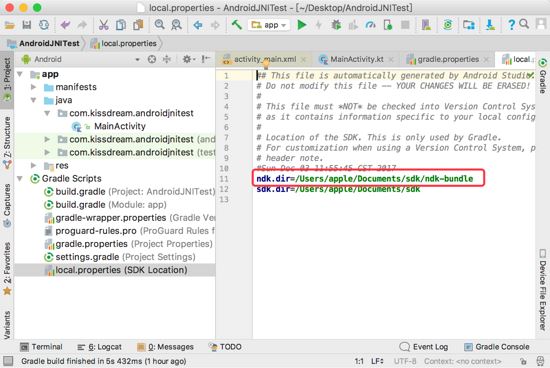The height and width of the screenshot is (368, 550).
Task: Collapse the Gradle Scripts node
Action: [x=20, y=179]
